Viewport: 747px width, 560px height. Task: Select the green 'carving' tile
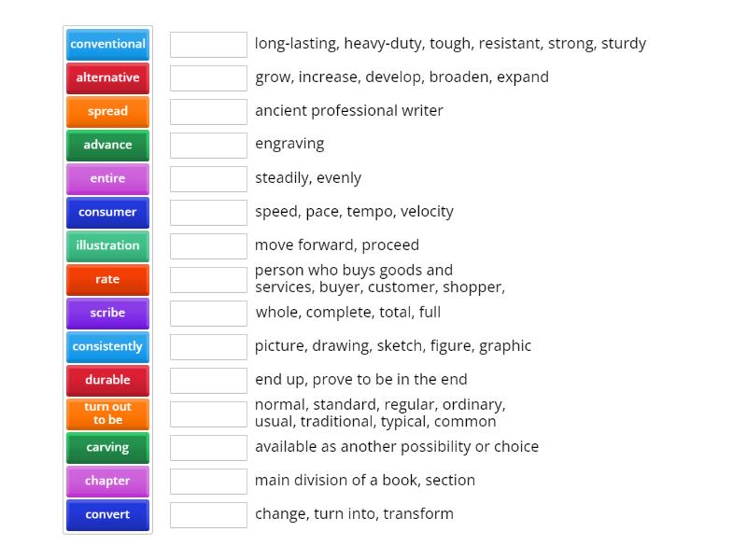[107, 447]
